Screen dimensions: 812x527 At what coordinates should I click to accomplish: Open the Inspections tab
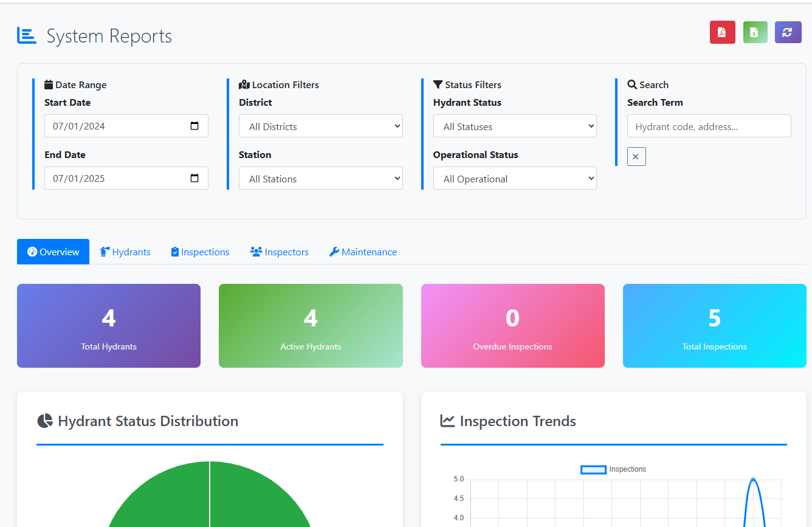pos(200,252)
